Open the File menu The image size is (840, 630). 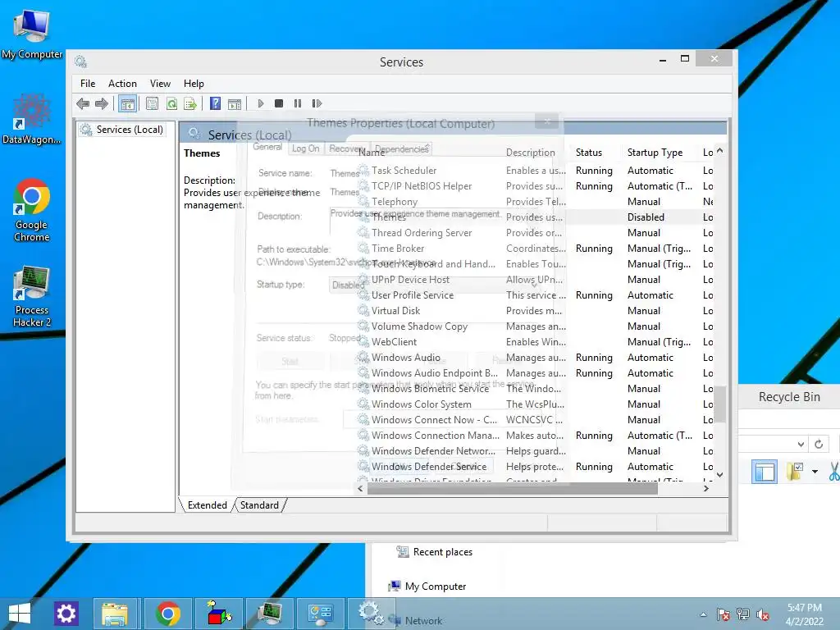[x=88, y=84]
